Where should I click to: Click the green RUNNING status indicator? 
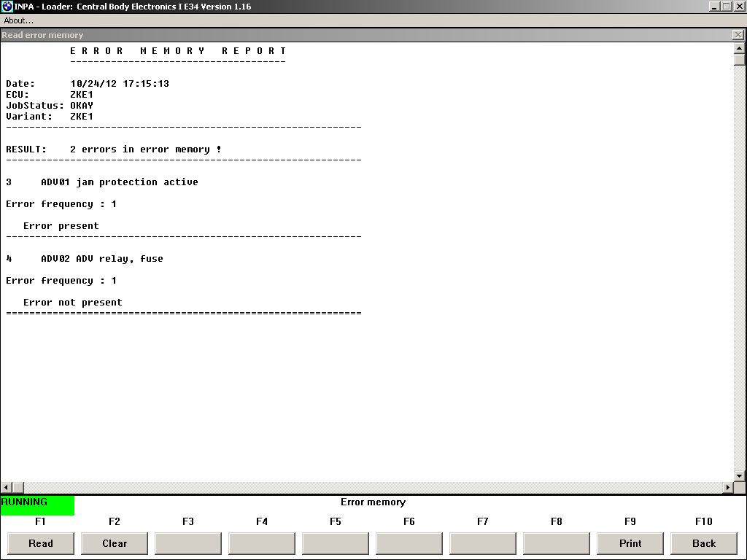click(x=37, y=505)
